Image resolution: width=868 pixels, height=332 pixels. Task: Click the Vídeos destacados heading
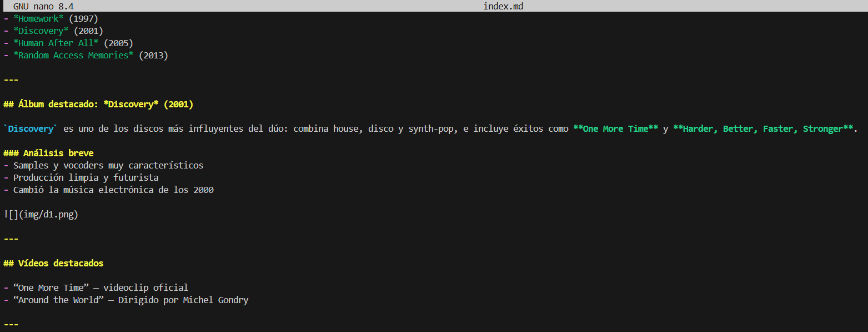tap(53, 263)
